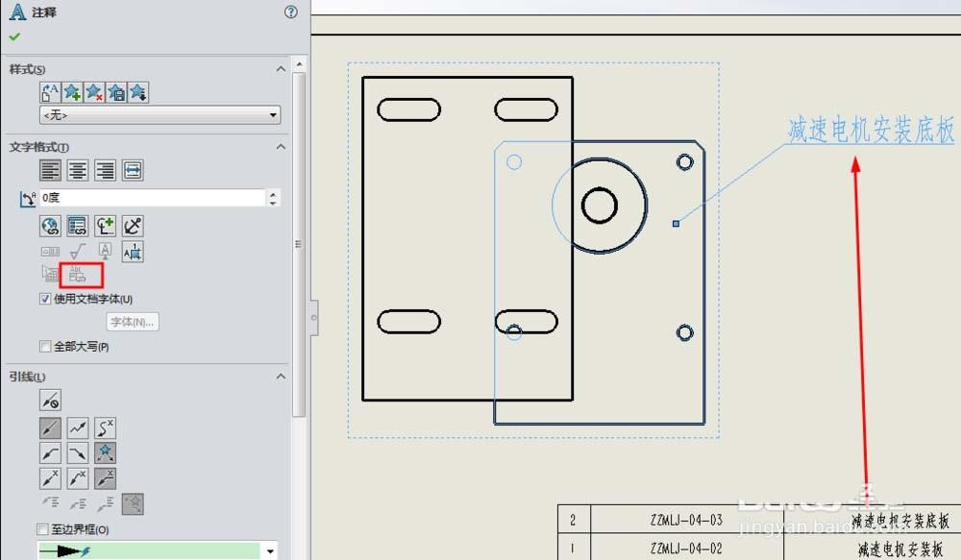This screenshot has height=560, width=961.
Task: Disable the 使用文档字体 checkbox
Action: [x=44, y=299]
